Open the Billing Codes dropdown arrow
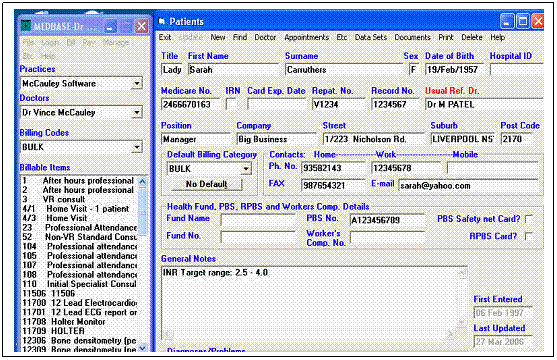 click(x=137, y=147)
